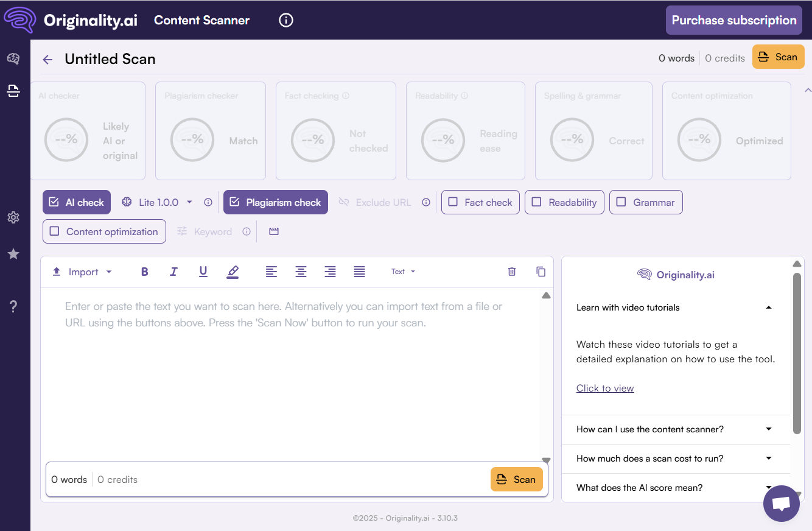Click the editor scroll up arrow
The image size is (812, 531).
pyautogui.click(x=546, y=295)
